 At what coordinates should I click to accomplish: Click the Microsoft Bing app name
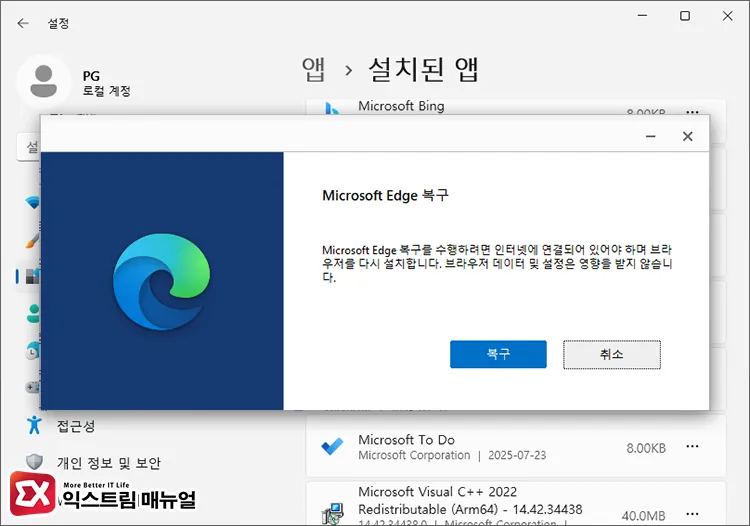(401, 106)
